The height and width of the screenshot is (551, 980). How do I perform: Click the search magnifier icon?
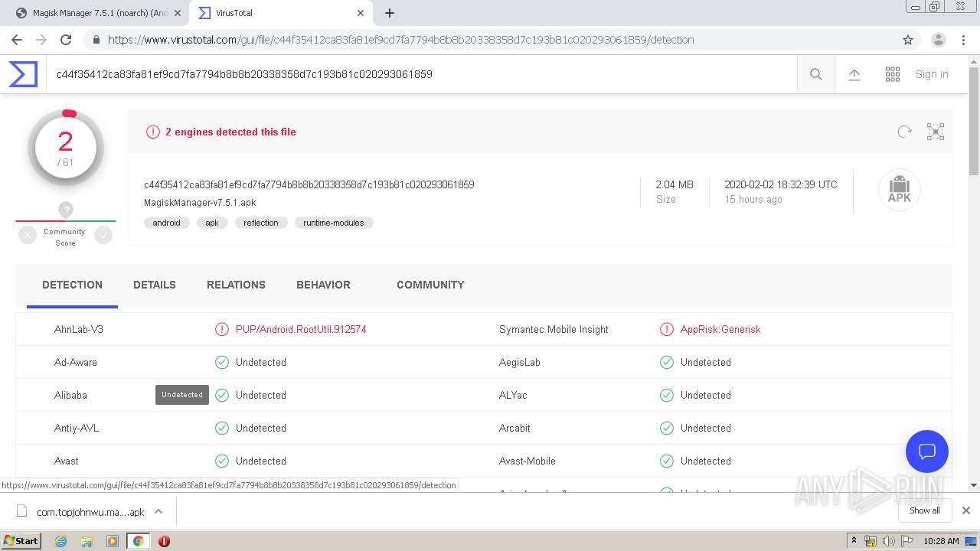click(816, 74)
